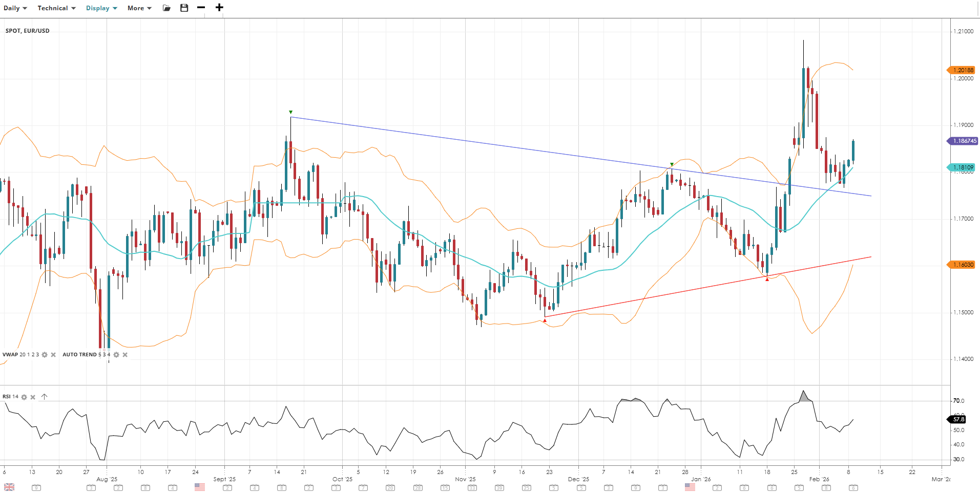980x494 pixels.
Task: Move RSI panel up with arrow
Action: (45, 397)
